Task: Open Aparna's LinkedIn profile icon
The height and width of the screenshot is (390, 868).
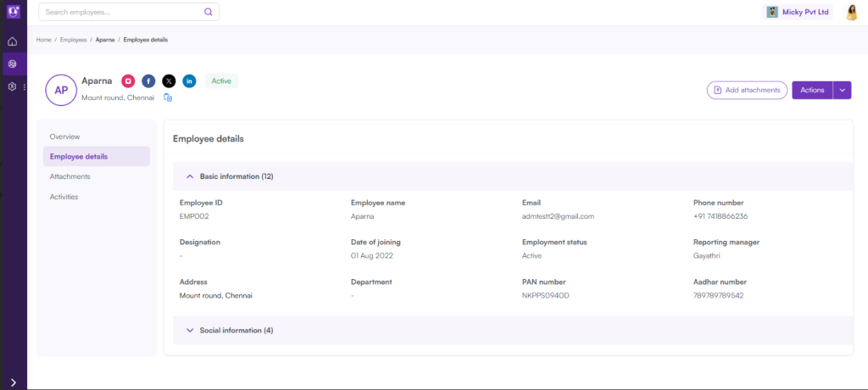Action: click(189, 81)
